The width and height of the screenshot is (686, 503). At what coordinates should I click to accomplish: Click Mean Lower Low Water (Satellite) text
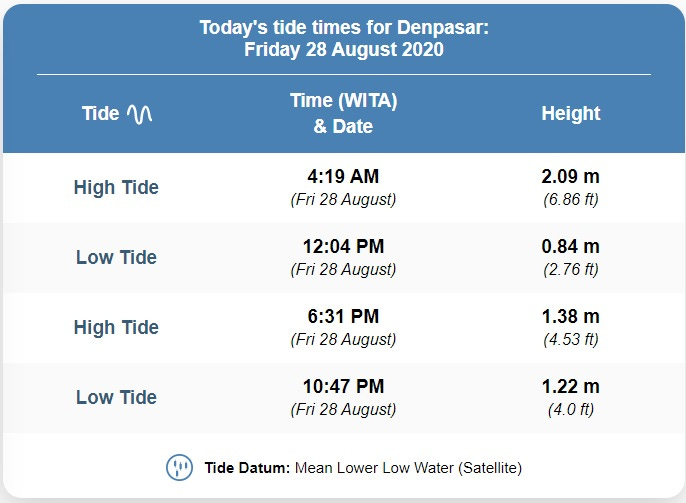(x=408, y=468)
